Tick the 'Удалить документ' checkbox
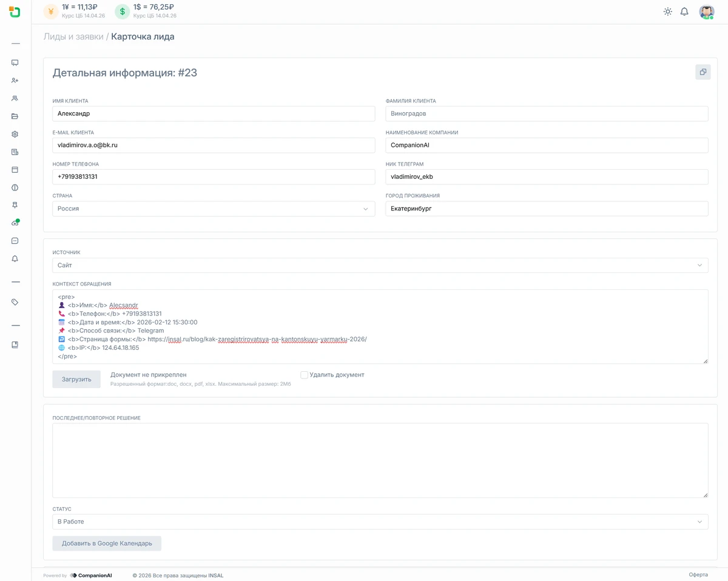 tap(304, 375)
